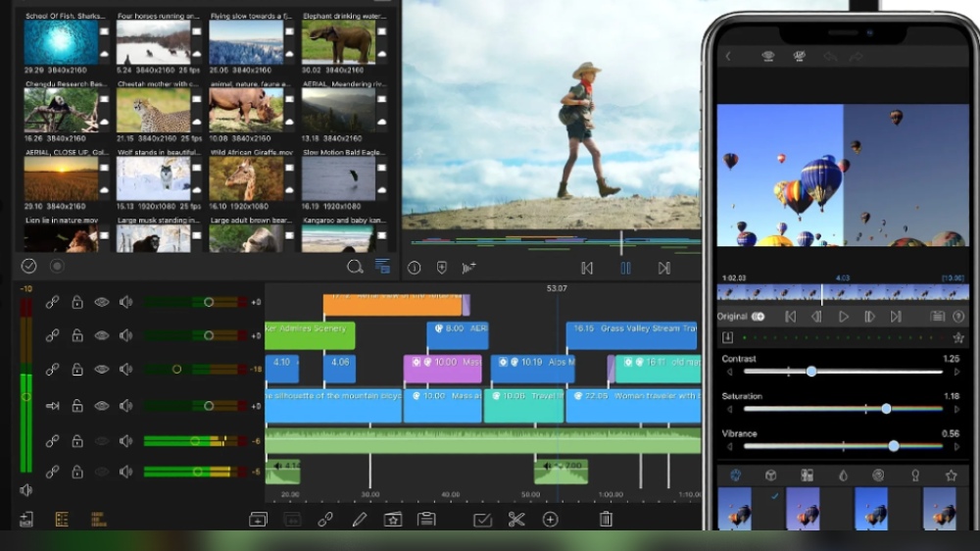The height and width of the screenshot is (551, 980).
Task: Click the chain link icon in bottom toolbar
Action: click(325, 519)
